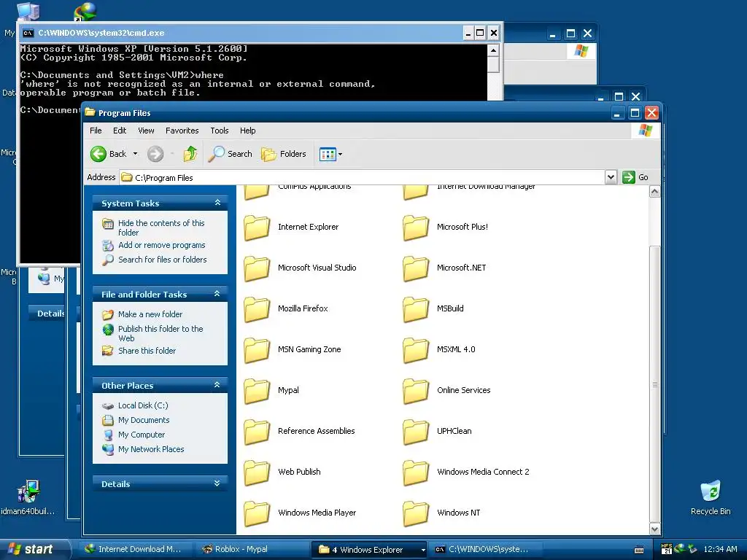Open the Edit menu
Screen dimensions: 747x560
(x=120, y=131)
